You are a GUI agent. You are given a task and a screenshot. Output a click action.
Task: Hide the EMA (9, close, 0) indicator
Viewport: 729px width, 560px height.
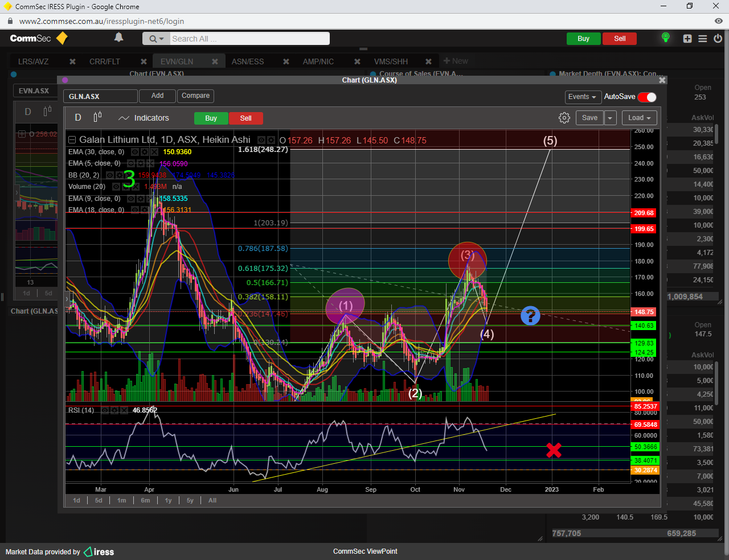coord(131,199)
